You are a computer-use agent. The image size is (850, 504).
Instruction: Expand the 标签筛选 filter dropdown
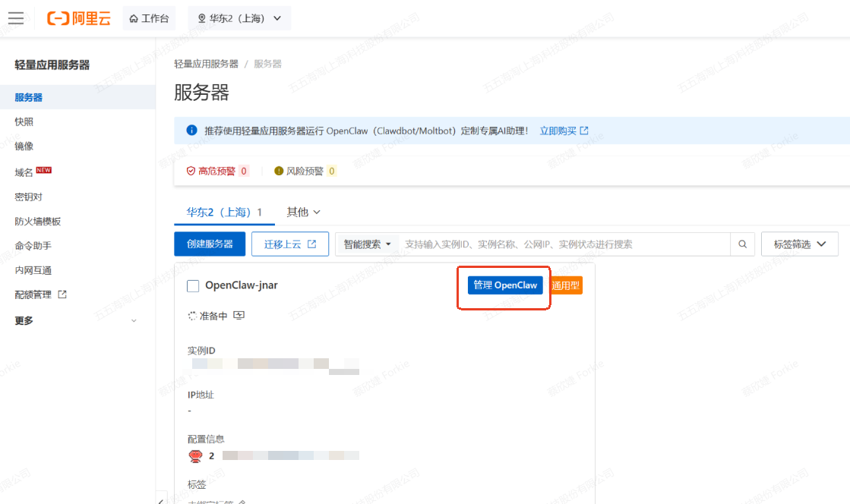click(x=799, y=244)
